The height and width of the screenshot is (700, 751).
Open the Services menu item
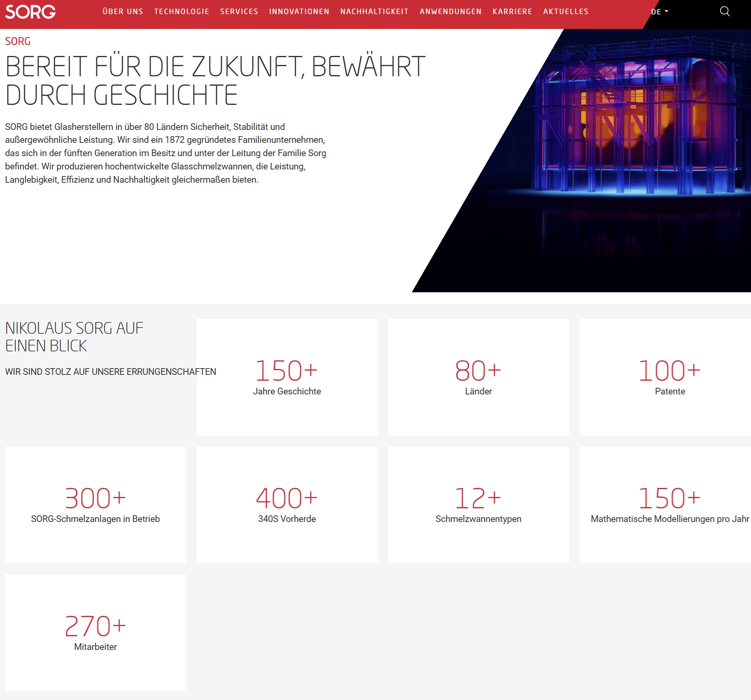239,12
